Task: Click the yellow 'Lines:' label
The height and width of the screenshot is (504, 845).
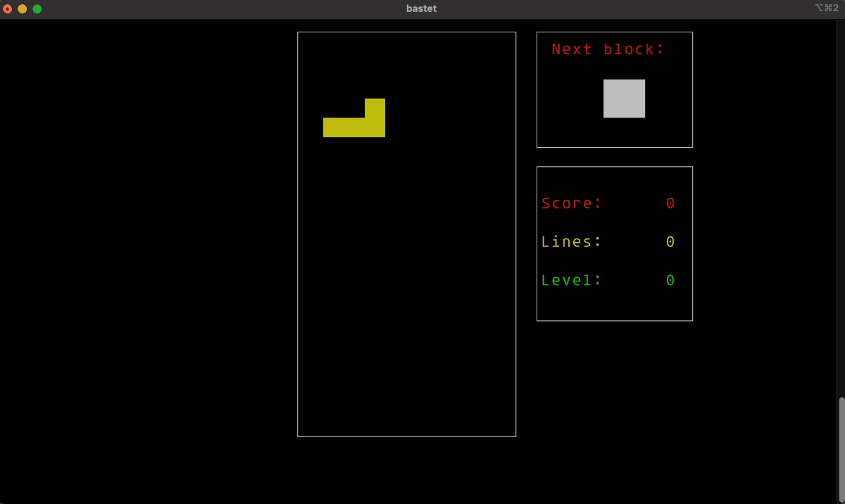Action: pos(572,241)
